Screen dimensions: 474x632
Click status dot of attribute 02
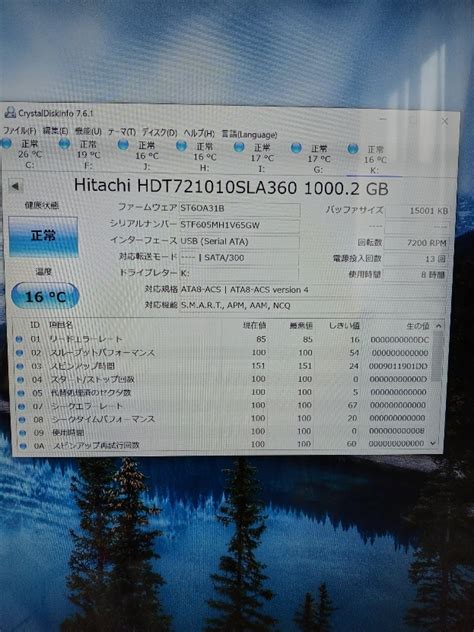point(19,353)
